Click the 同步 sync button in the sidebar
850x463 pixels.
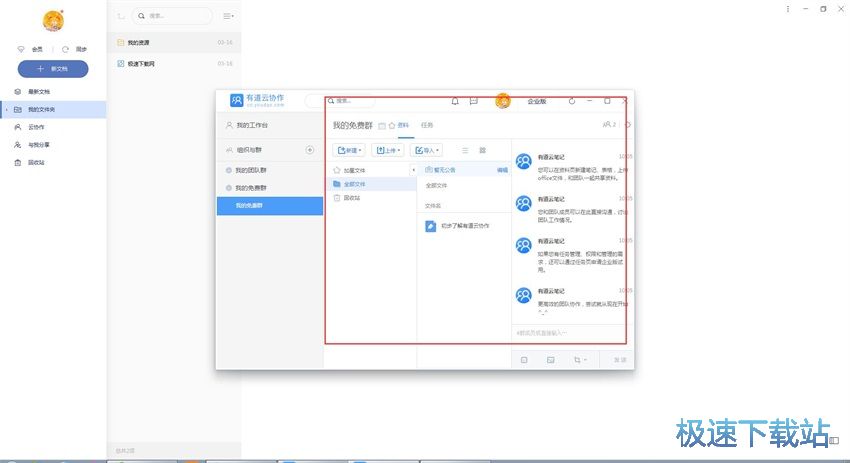(74, 49)
